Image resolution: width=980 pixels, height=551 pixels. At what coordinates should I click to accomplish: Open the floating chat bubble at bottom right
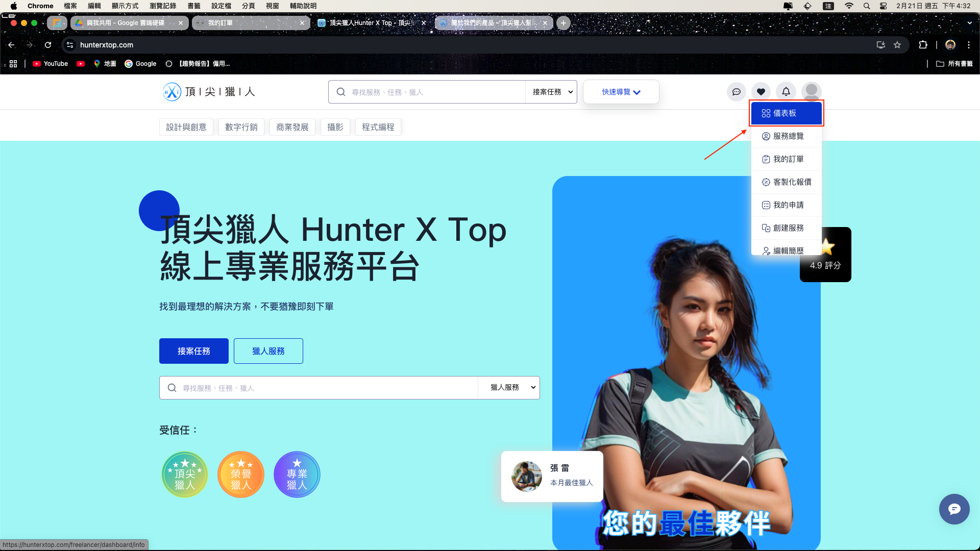point(954,509)
